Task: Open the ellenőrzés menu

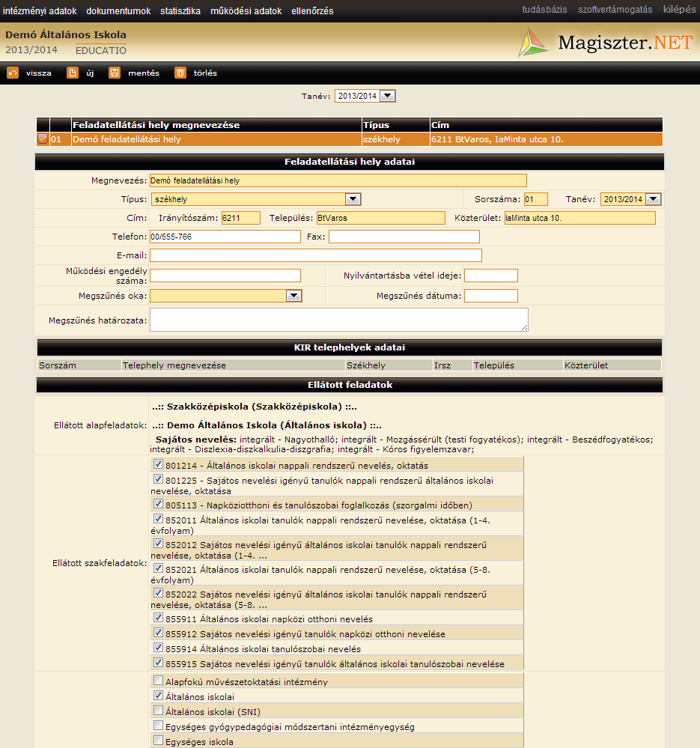Action: pos(312,11)
